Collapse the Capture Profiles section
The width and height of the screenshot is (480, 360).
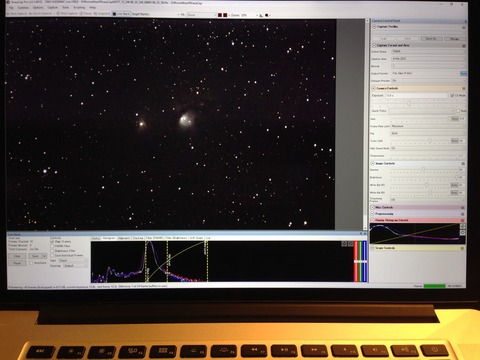374,27
